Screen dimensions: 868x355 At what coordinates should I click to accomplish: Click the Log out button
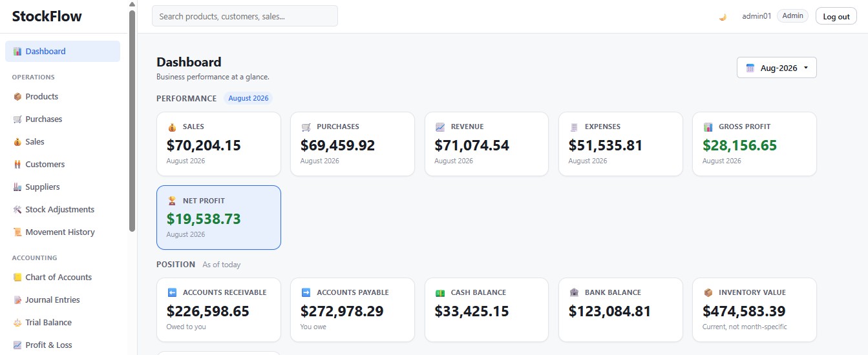(836, 16)
